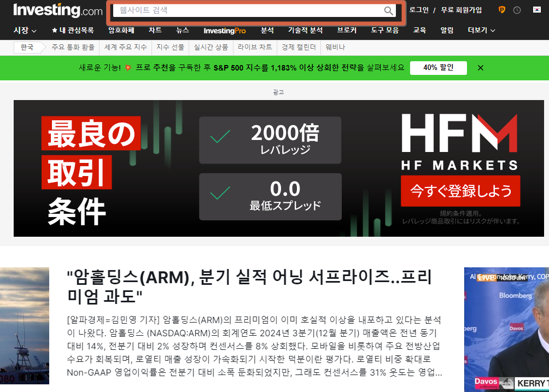Click the search magnifier icon
This screenshot has height=392, width=549.
click(389, 10)
